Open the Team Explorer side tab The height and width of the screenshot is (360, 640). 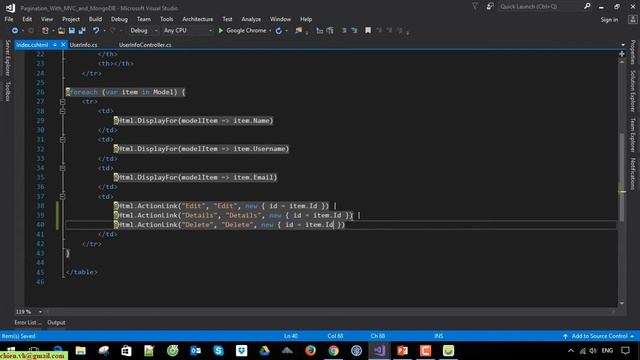633,135
